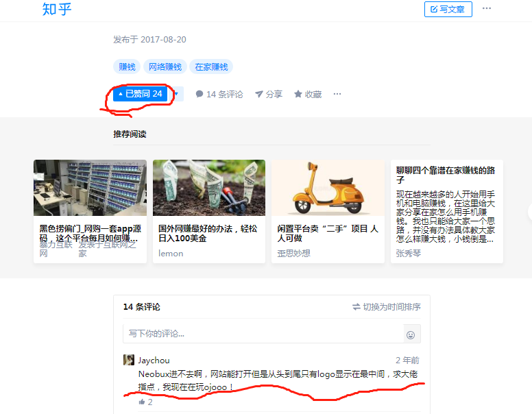Open the yellow scooter thumbnail
Viewport: 532px width, 414px height.
point(328,188)
